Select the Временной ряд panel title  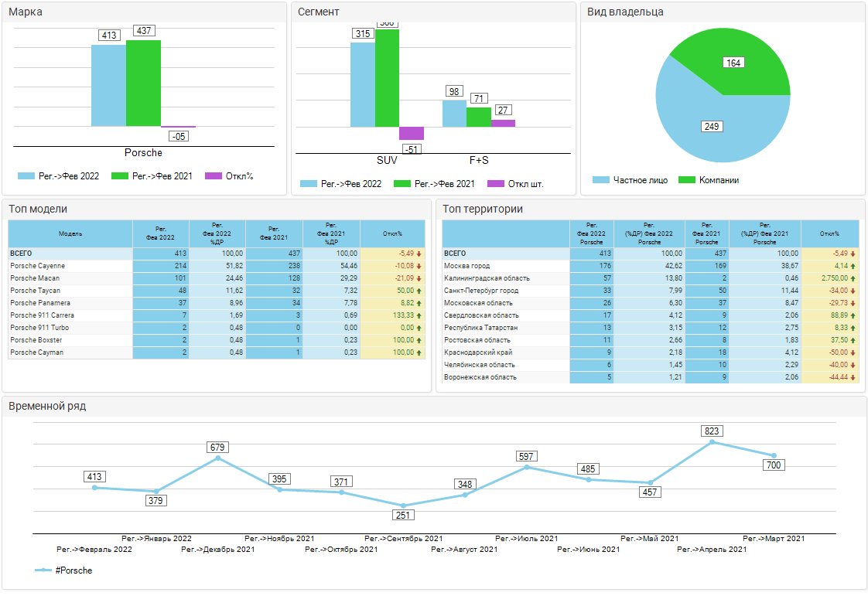click(47, 407)
